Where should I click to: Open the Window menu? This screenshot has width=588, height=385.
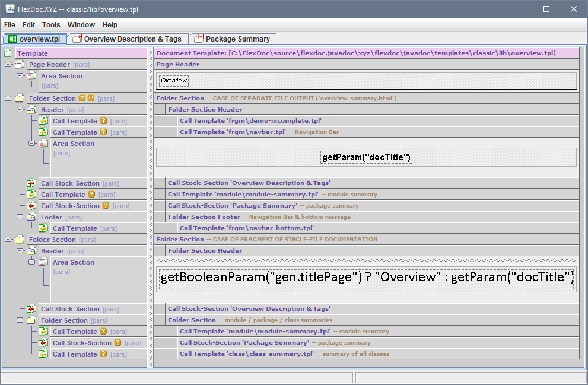[81, 25]
